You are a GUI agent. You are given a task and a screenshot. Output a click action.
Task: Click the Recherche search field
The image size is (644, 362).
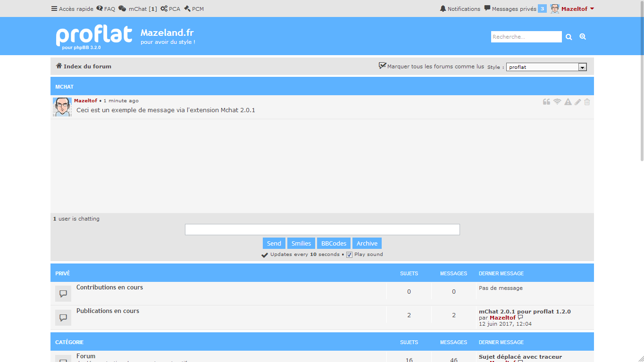pos(527,37)
